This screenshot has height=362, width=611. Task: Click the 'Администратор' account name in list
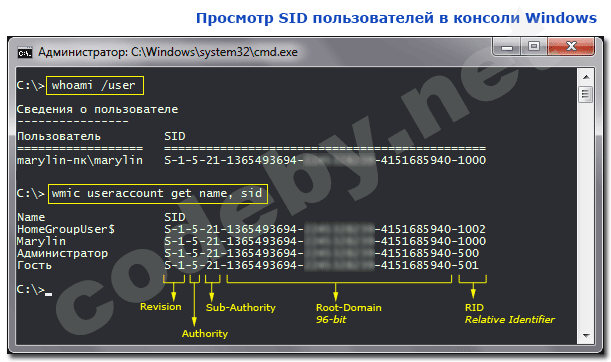tap(62, 253)
